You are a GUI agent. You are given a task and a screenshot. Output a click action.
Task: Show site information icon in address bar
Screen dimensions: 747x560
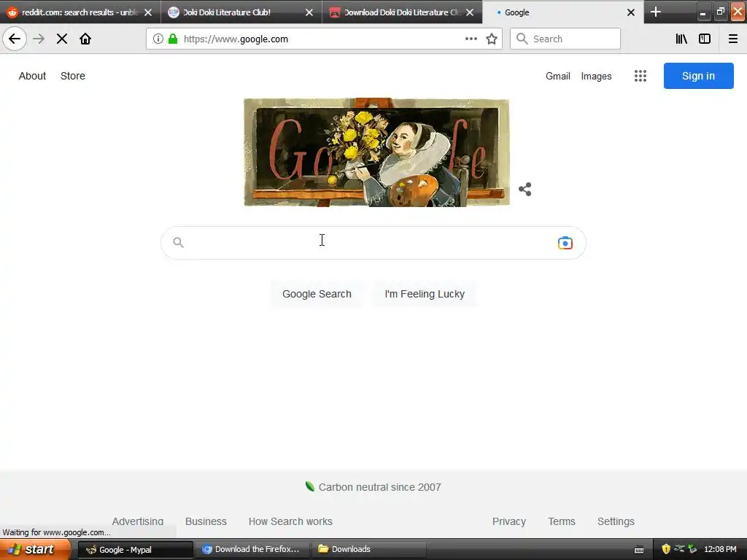[158, 39]
